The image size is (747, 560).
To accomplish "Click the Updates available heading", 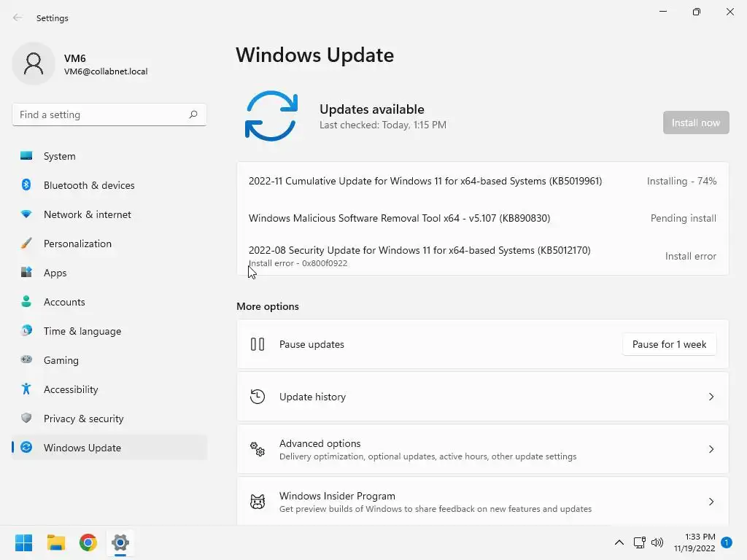I will (371, 109).
